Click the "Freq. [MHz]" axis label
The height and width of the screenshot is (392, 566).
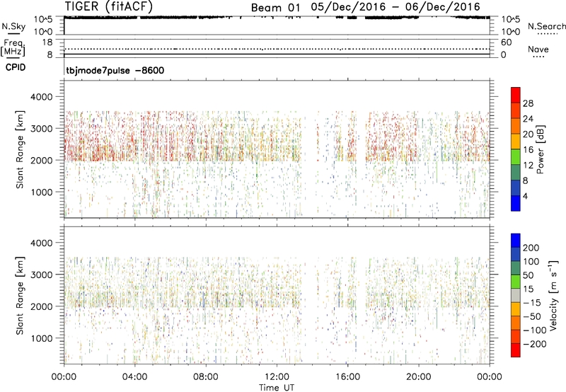[x=13, y=47]
